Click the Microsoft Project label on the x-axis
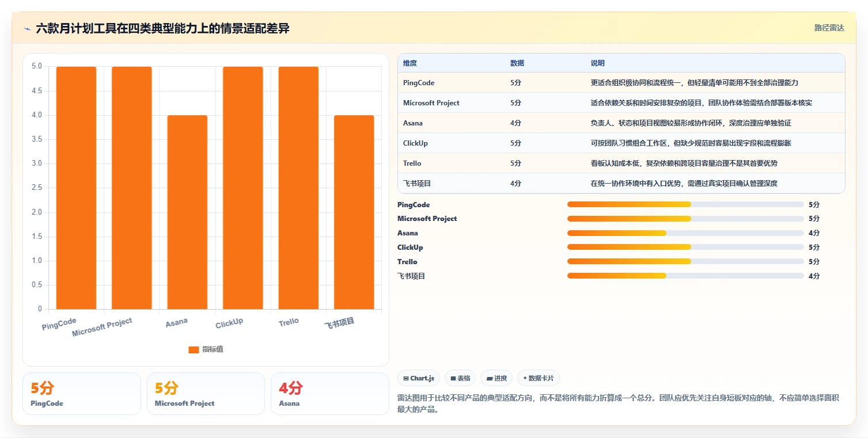 coord(103,327)
